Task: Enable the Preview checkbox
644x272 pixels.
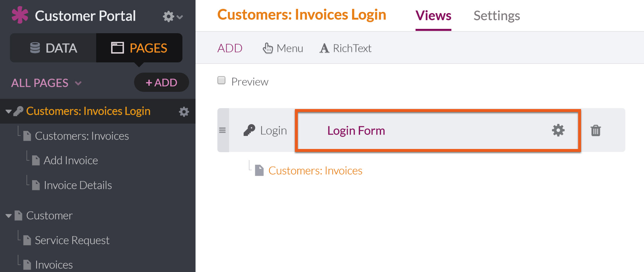Action: pos(221,80)
